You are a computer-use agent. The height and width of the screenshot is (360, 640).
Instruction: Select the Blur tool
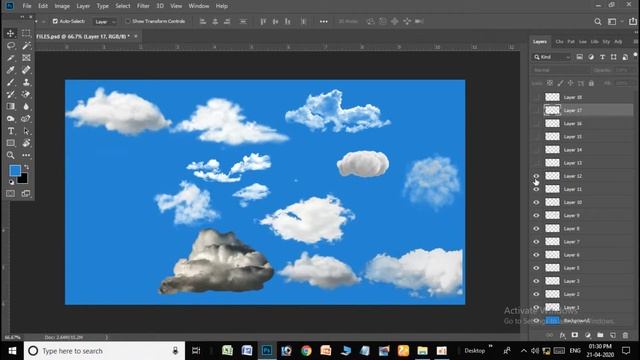click(x=26, y=107)
